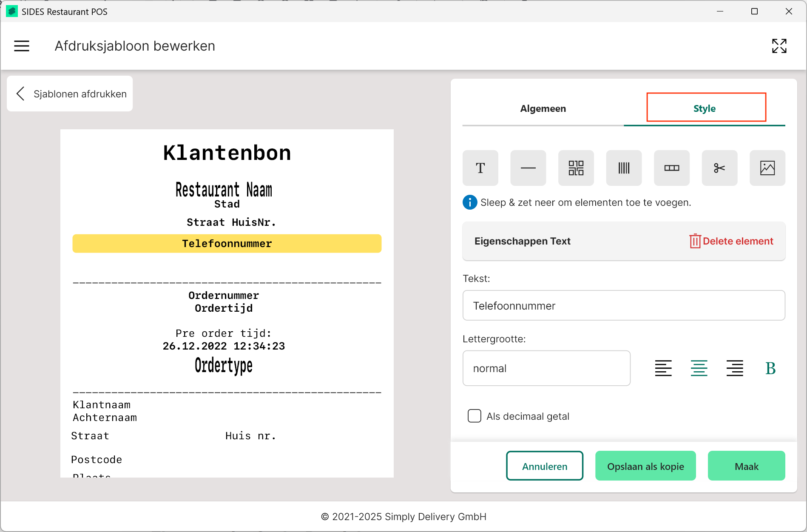The image size is (807, 532).
Task: Select the barcode element icon
Action: pos(624,168)
